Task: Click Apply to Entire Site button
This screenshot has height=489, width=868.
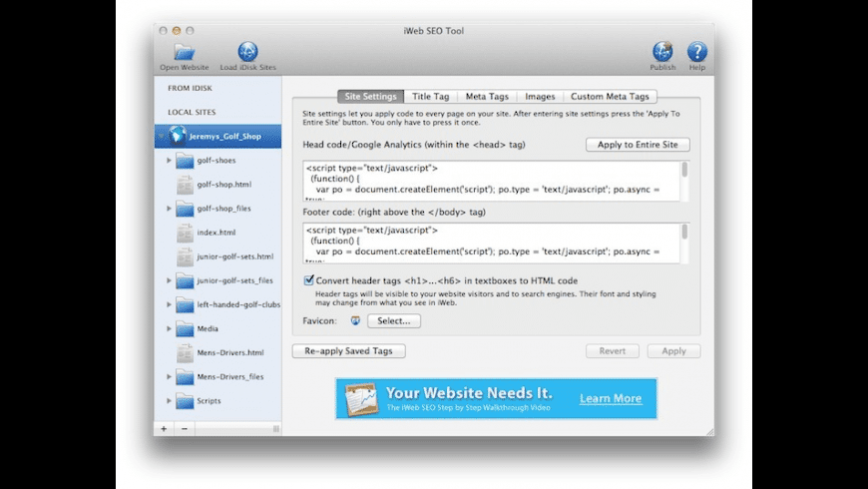Action: (x=638, y=145)
